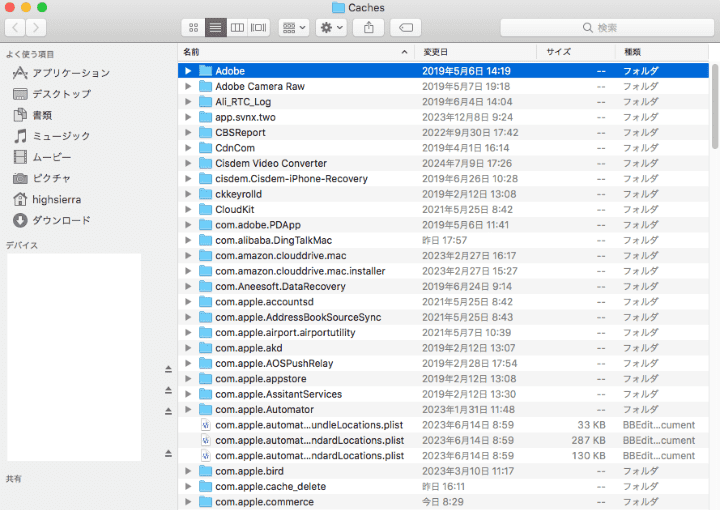Enable Cover Flow view mode
Image resolution: width=720 pixels, height=510 pixels.
point(259,27)
